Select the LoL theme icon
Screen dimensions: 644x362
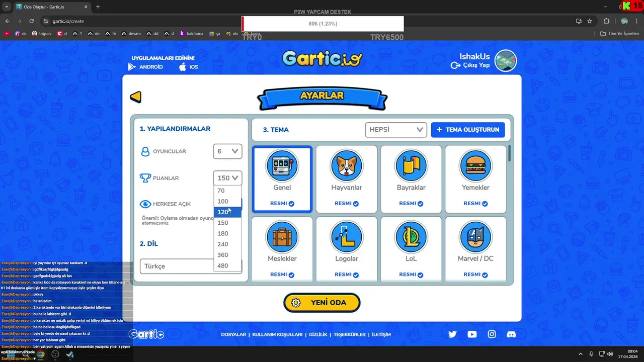(x=411, y=236)
